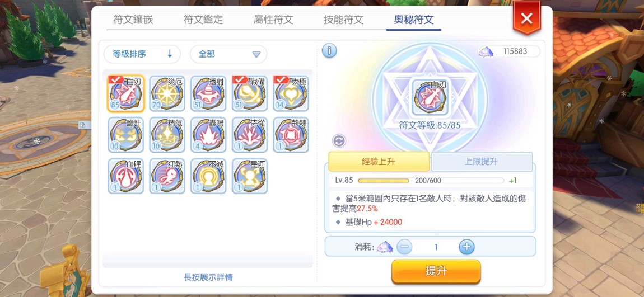Select the 星河 rune icon
Image resolution: width=644 pixels, height=297 pixels.
point(250,176)
